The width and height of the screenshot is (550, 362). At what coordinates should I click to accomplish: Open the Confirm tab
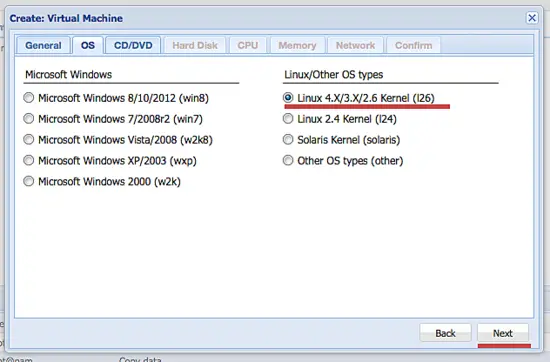pos(414,45)
